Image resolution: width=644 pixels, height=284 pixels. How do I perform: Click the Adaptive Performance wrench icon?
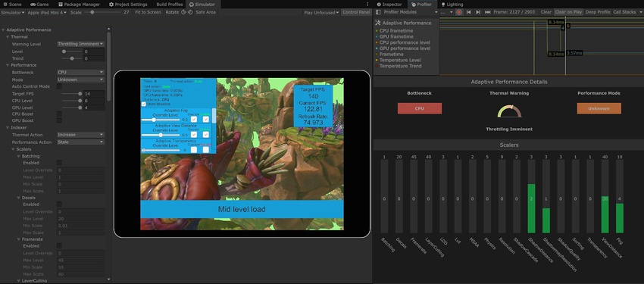378,23
